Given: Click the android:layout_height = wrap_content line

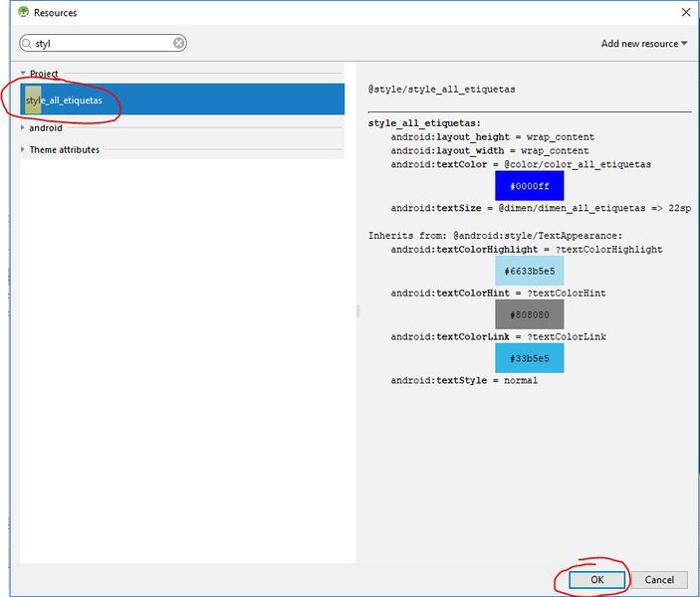Looking at the screenshot, I should coord(493,137).
